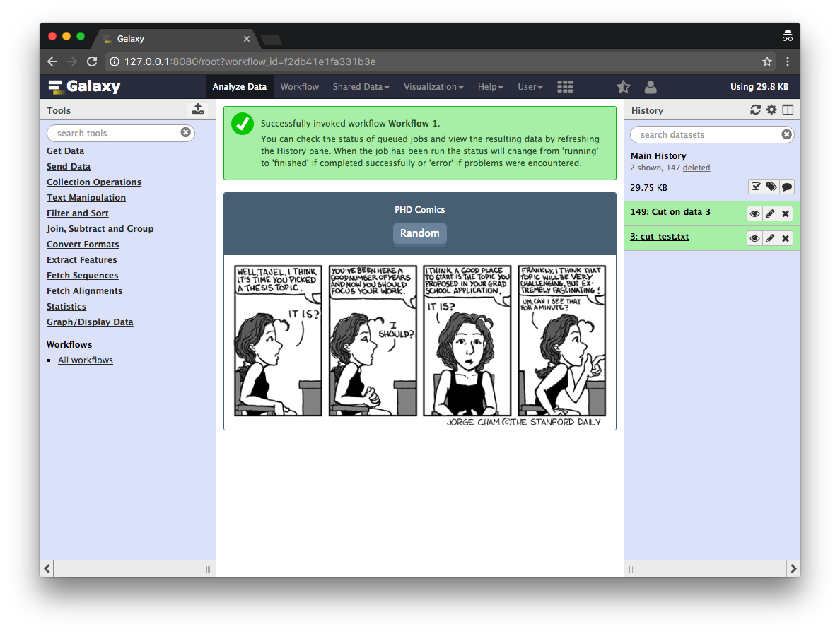Open the grid apps icon in top bar
Viewport: 840px width, 634px height.
click(x=565, y=87)
